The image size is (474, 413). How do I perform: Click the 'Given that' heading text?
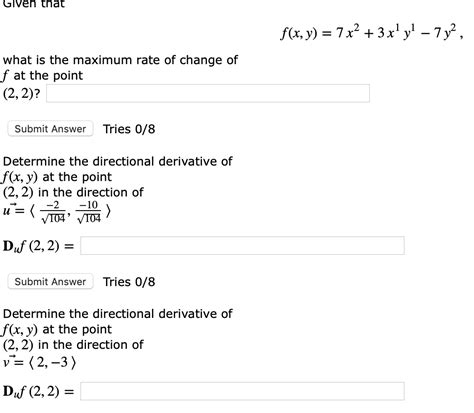pyautogui.click(x=34, y=4)
